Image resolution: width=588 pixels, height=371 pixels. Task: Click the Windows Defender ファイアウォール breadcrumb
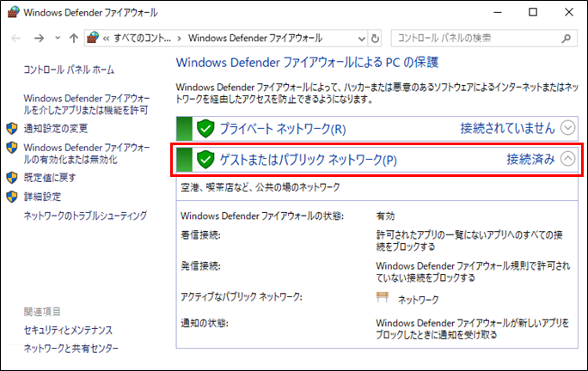(x=255, y=39)
